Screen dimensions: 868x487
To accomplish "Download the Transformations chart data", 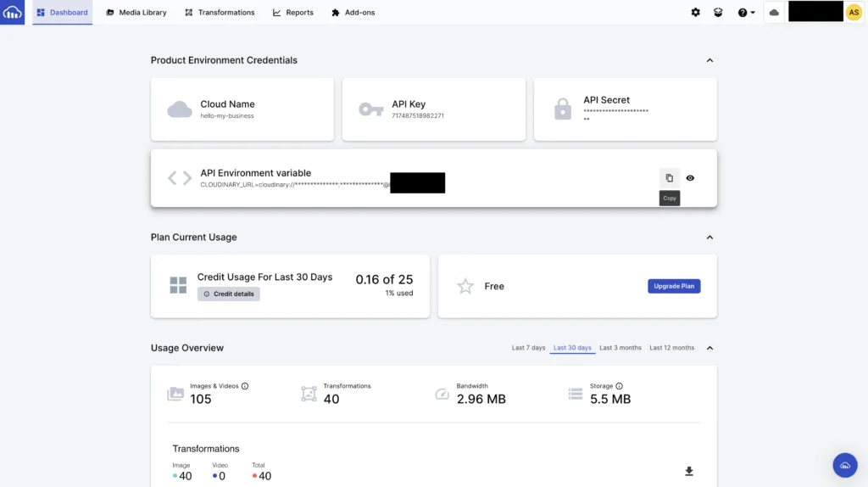I will pyautogui.click(x=688, y=471).
